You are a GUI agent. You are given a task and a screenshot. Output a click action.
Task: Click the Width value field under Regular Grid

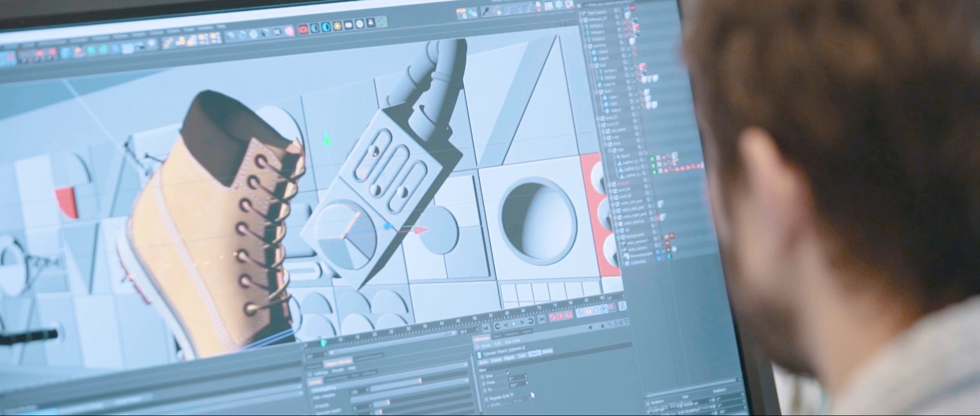[x=522, y=400]
